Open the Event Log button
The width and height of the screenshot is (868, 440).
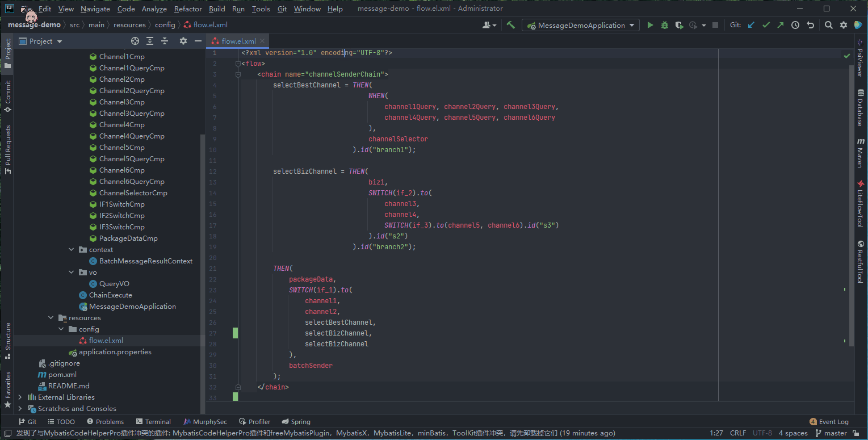pyautogui.click(x=829, y=422)
